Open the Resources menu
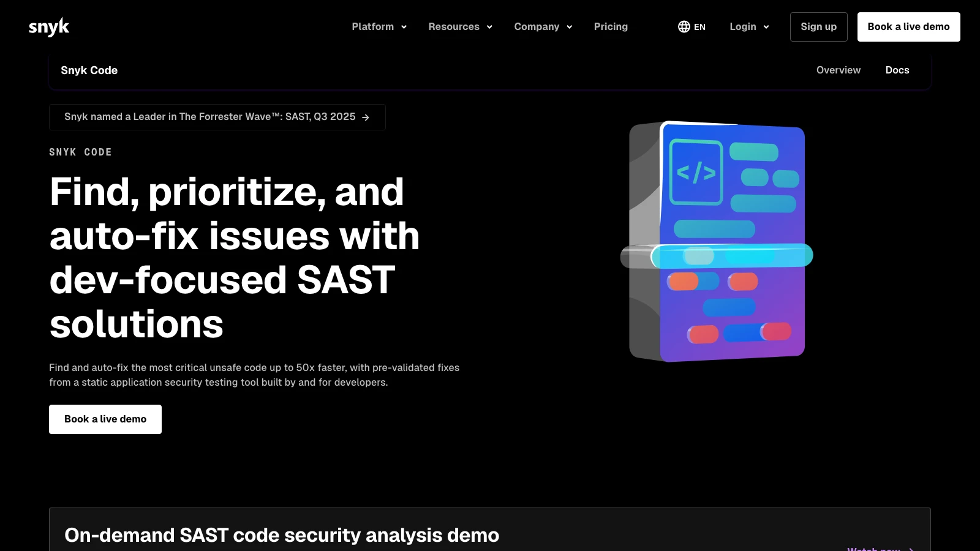 coord(454,27)
